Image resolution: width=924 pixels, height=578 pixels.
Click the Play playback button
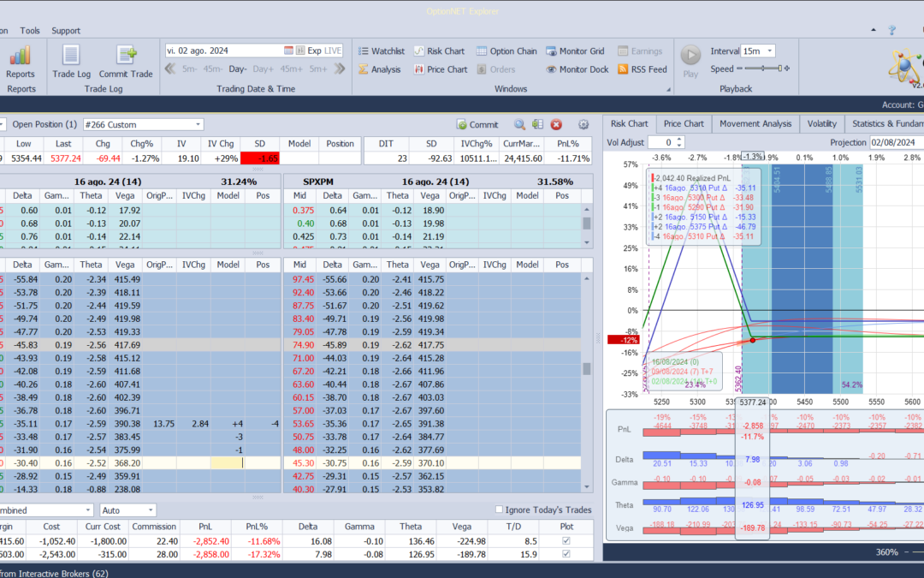pyautogui.click(x=690, y=62)
